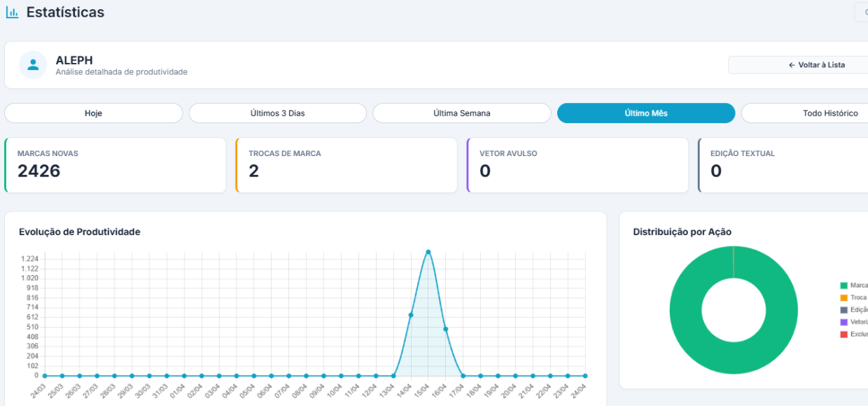The height and width of the screenshot is (406, 868).
Task: Click the 16/04 data point on chart
Action: point(446,329)
